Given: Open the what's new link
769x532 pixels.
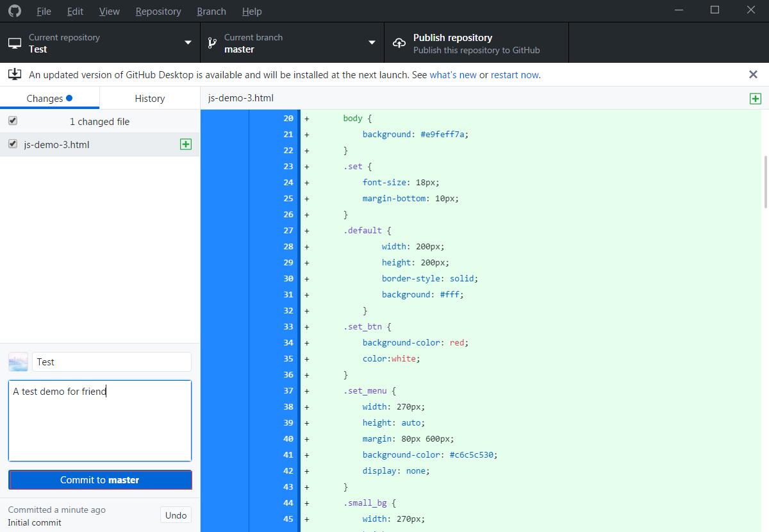Looking at the screenshot, I should click(x=452, y=75).
